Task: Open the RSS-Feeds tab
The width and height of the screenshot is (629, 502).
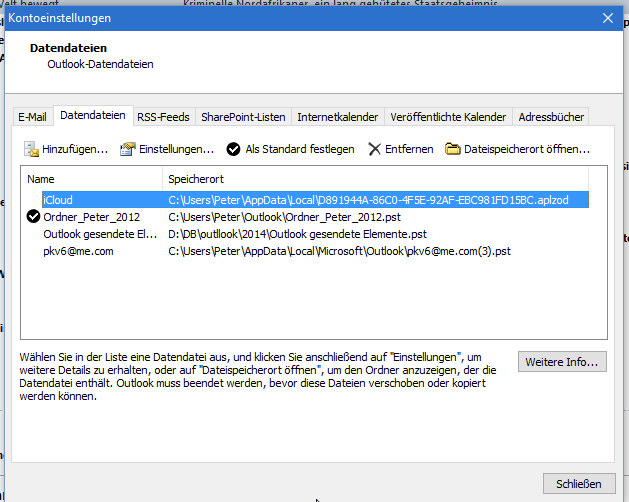Action: (x=163, y=117)
